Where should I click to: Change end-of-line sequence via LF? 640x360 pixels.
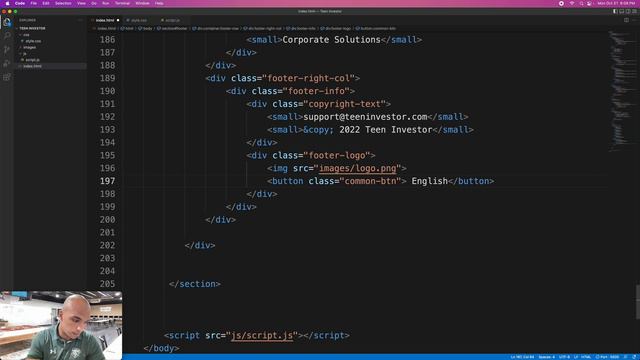tap(576, 357)
